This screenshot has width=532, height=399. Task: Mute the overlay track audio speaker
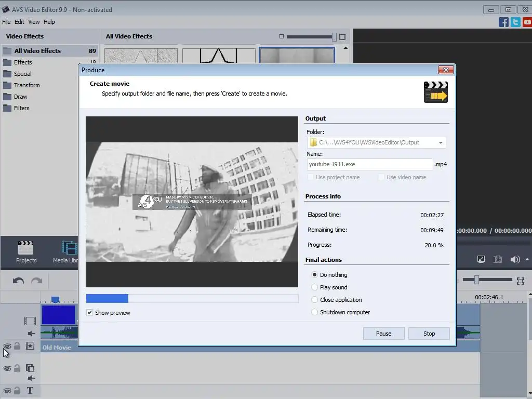pos(32,378)
